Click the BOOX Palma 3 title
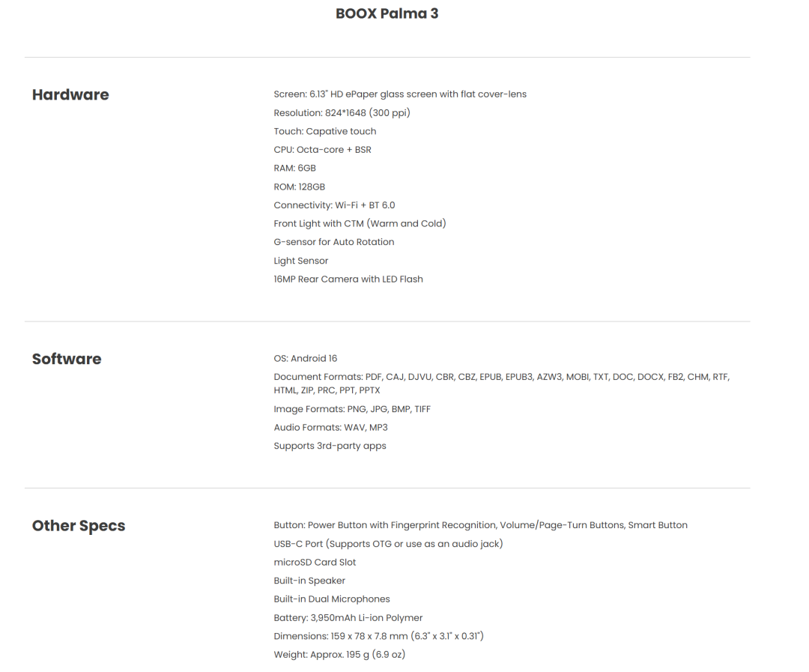Viewport: 809px width, 672px height. pos(387,13)
